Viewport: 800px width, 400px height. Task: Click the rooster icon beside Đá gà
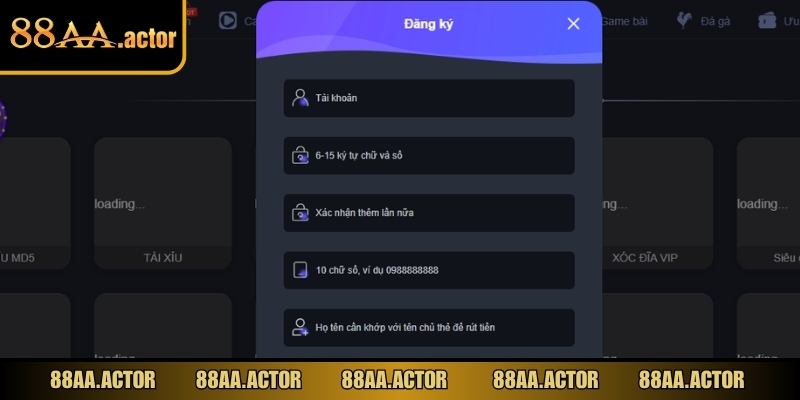(684, 20)
